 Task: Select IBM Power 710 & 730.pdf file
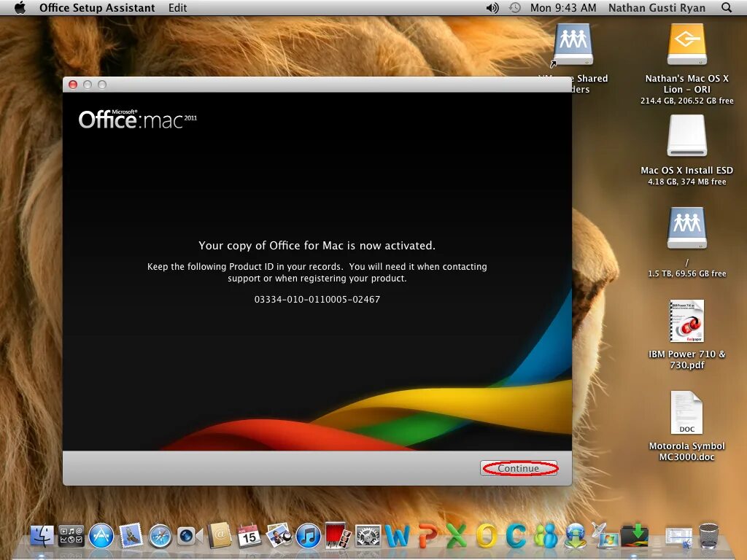pyautogui.click(x=687, y=321)
